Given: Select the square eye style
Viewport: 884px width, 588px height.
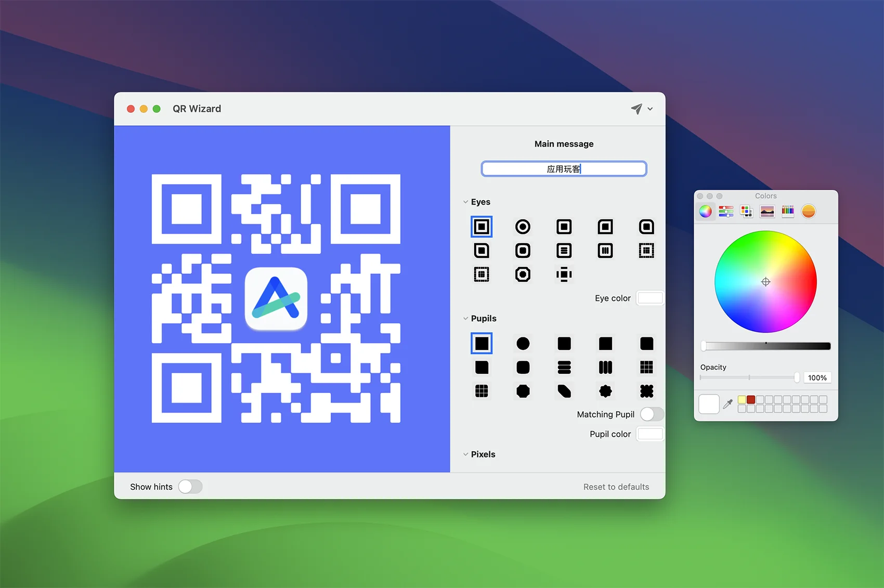Looking at the screenshot, I should tap(482, 227).
